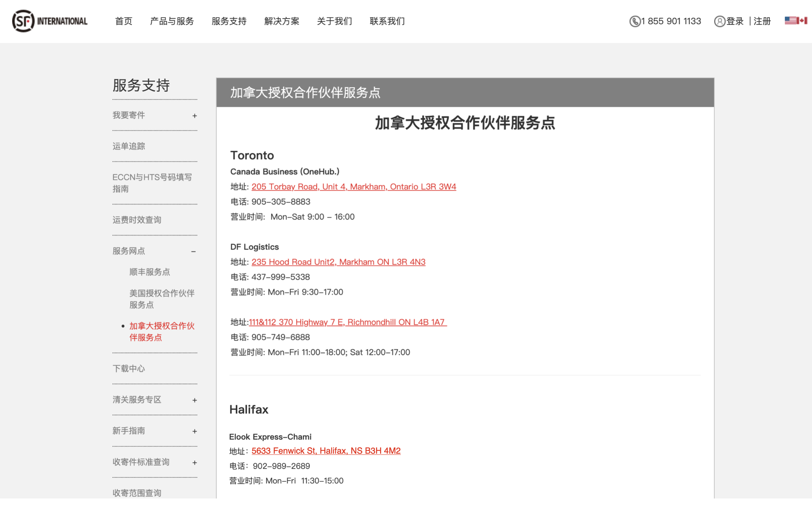
Task: Click the phone number 905-749-6888
Action: pos(281,337)
